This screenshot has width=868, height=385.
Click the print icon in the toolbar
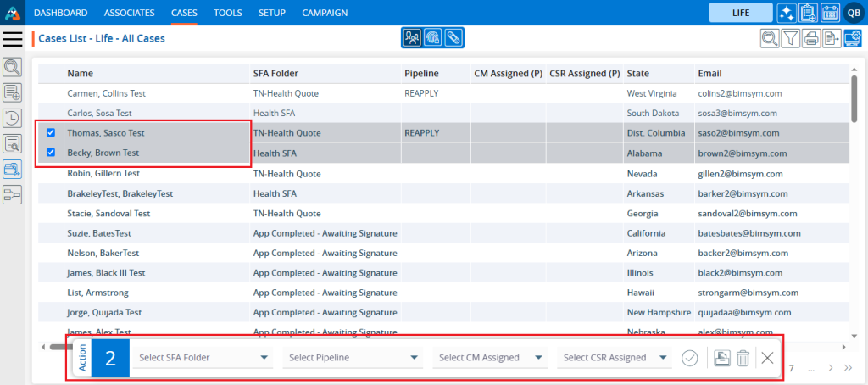(x=811, y=37)
